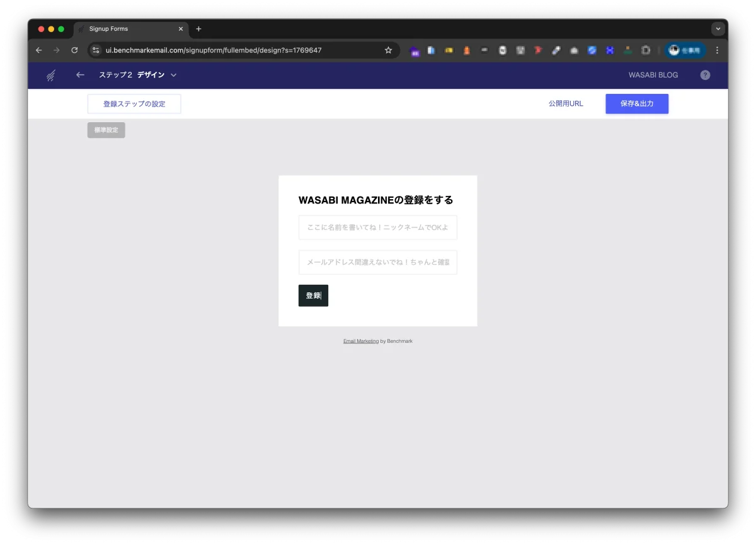The image size is (756, 545).
Task: Click the browser forward arrow
Action: (56, 50)
